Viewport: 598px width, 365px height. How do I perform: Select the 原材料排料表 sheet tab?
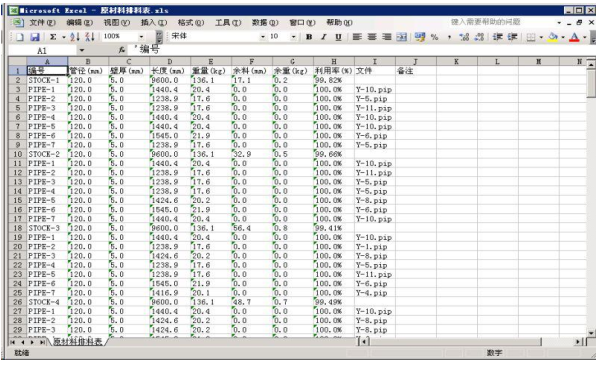point(77,342)
